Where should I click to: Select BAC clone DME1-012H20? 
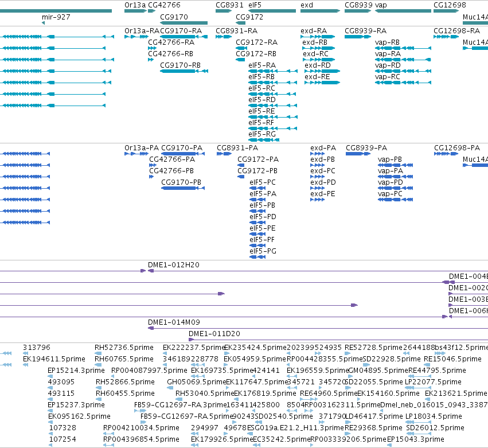pyautogui.click(x=173, y=265)
